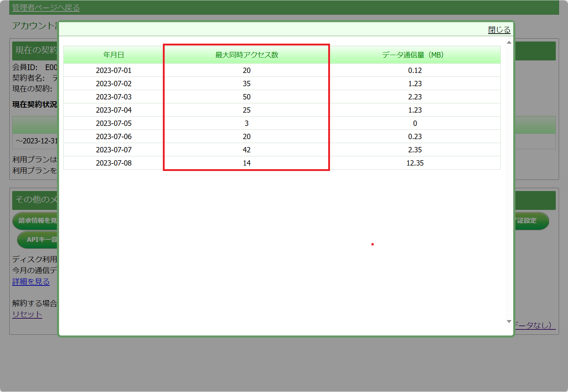Click data value 2.23 for 2023-07-03
This screenshot has width=568, height=392.
click(x=415, y=97)
